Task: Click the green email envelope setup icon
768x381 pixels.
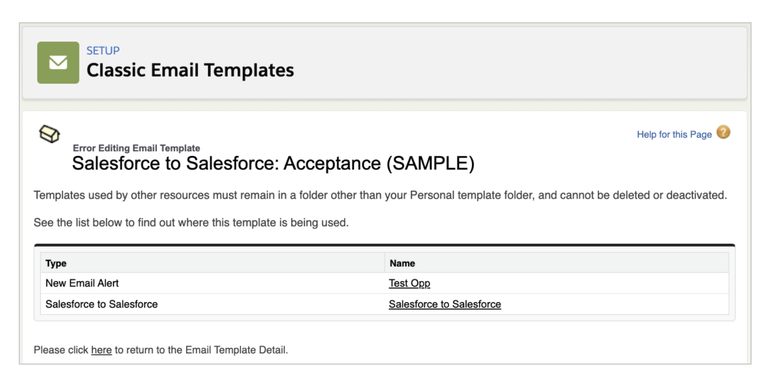Action: coord(58,62)
